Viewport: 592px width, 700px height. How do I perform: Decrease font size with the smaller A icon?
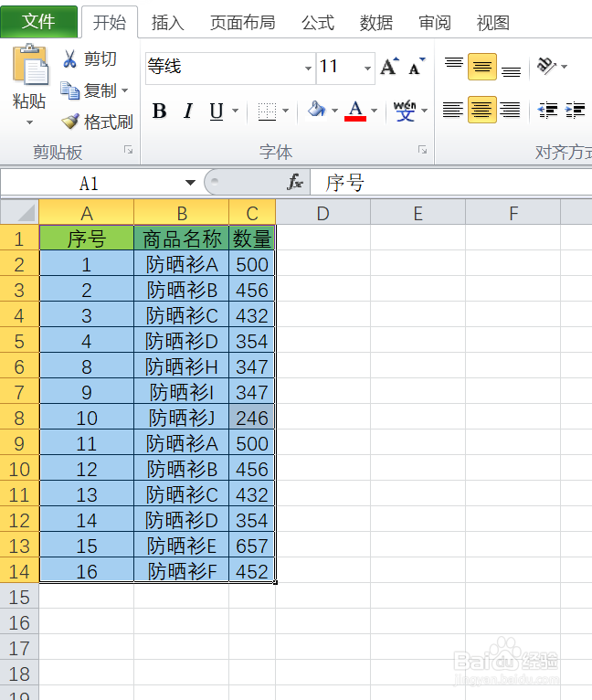[416, 67]
